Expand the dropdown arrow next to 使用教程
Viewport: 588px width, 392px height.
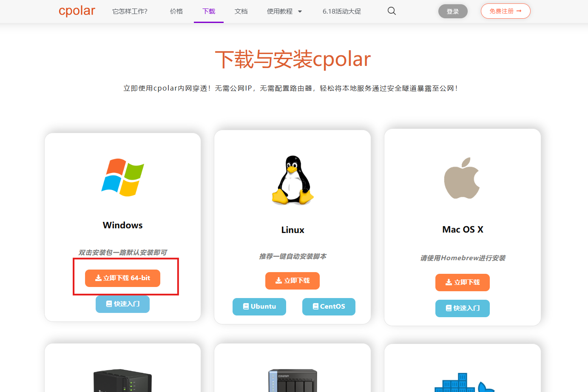click(300, 11)
